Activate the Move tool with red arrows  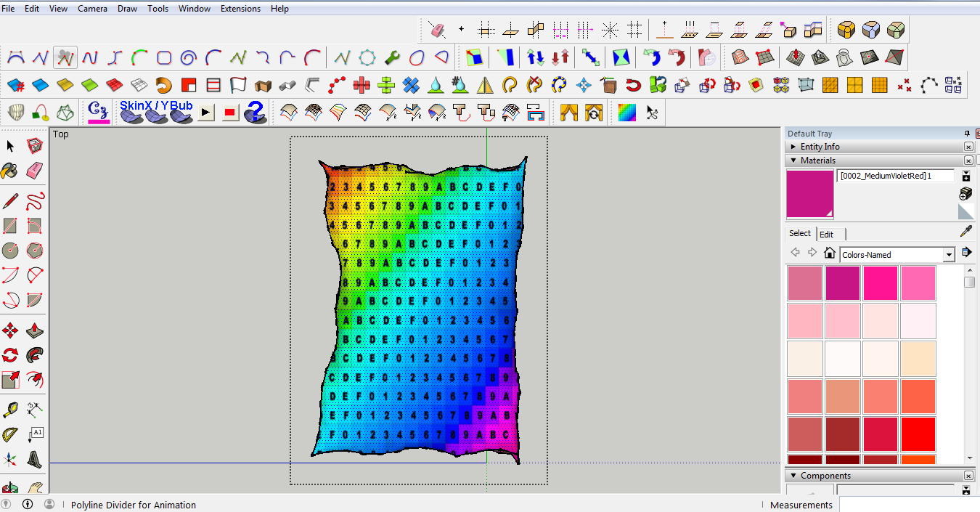click(10, 330)
